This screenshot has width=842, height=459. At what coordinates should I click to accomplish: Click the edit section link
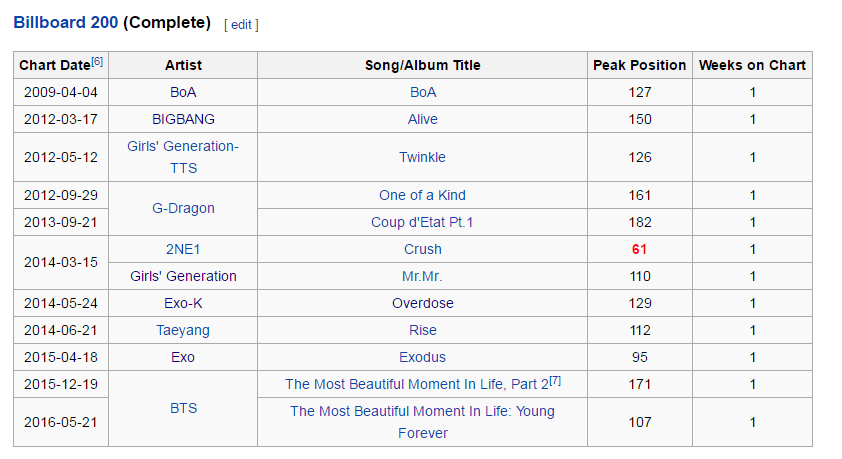click(x=241, y=25)
